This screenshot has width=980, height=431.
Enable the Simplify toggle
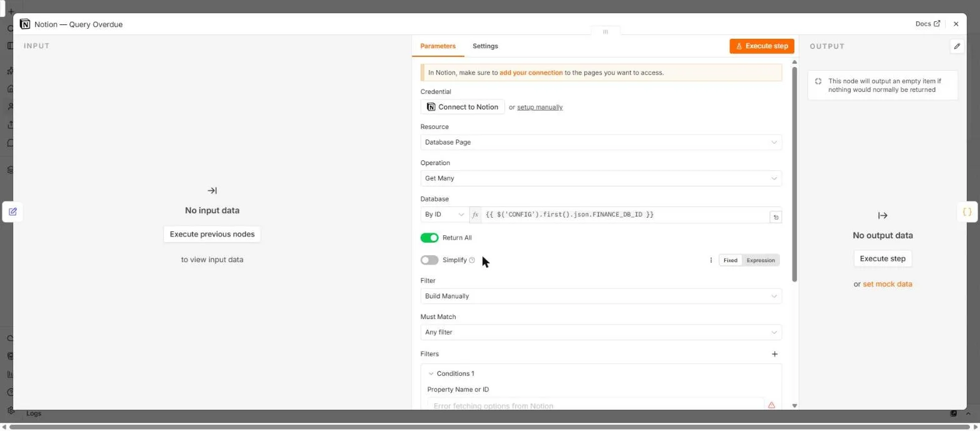click(x=429, y=260)
